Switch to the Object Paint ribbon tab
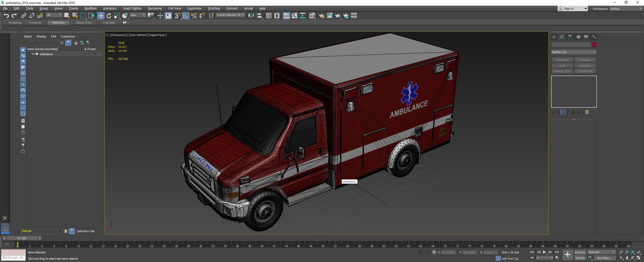Viewport: 644px width, 262px height. (84, 23)
